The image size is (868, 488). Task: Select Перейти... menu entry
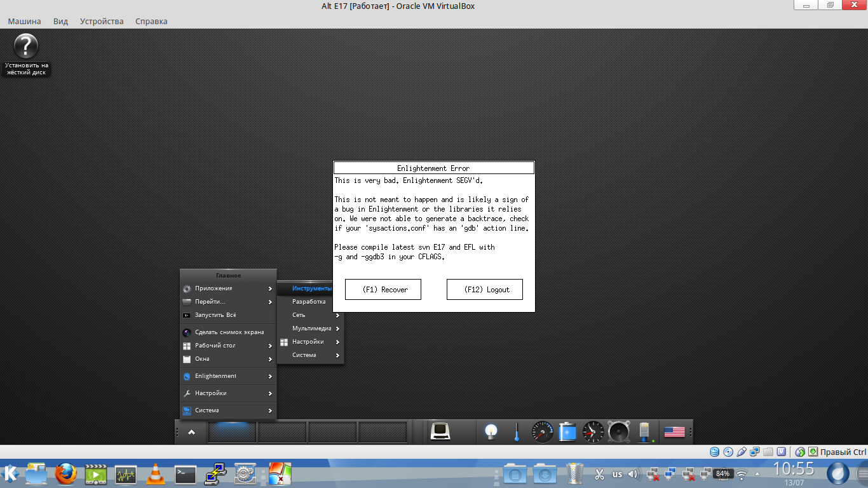(228, 302)
